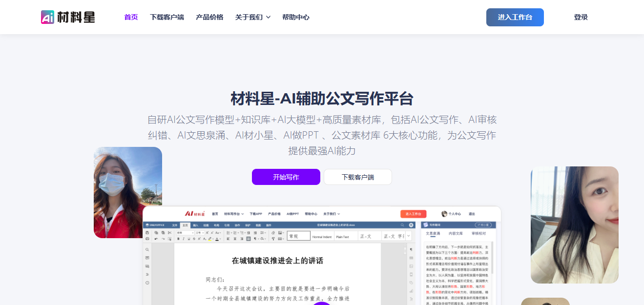
Task: Click the print icon in the editor toolbar
Action: (x=147, y=239)
